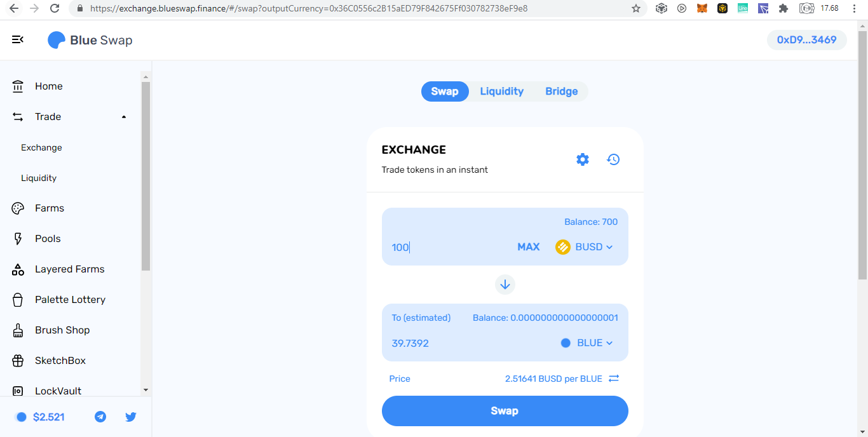Click the blue Swap button
Image resolution: width=868 pixels, height=437 pixels.
coord(505,411)
